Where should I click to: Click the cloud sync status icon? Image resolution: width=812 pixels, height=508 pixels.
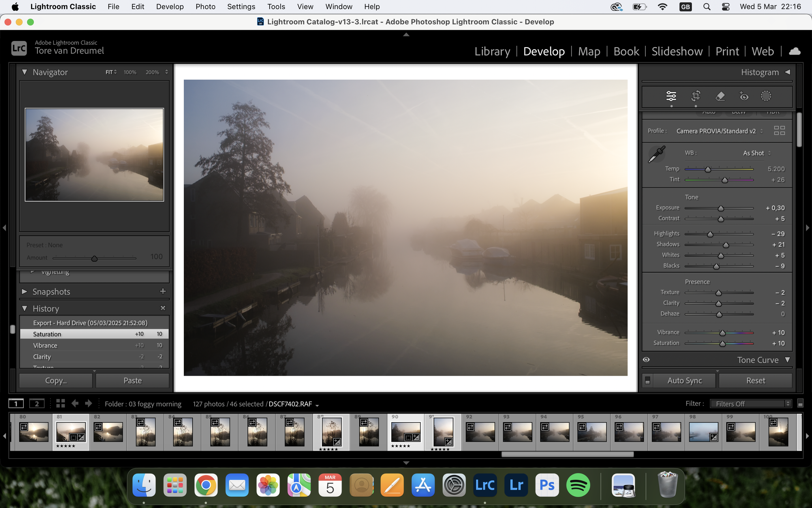(794, 51)
